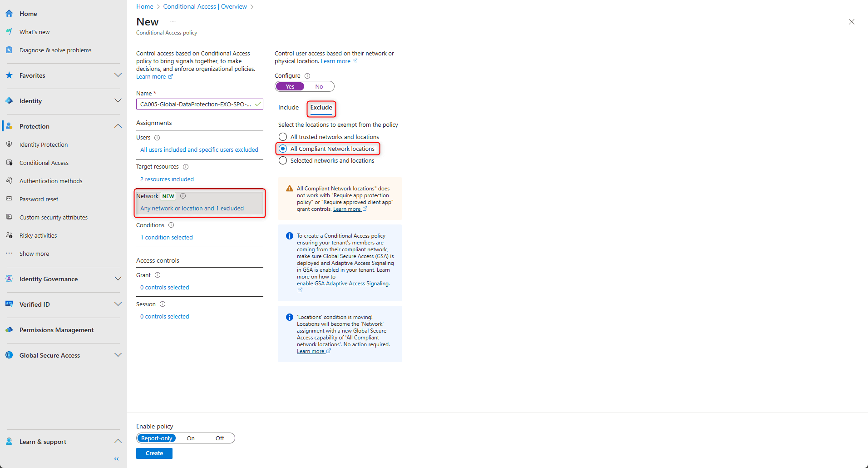Open Learn more under policy description
The width and height of the screenshot is (868, 468).
pyautogui.click(x=154, y=77)
